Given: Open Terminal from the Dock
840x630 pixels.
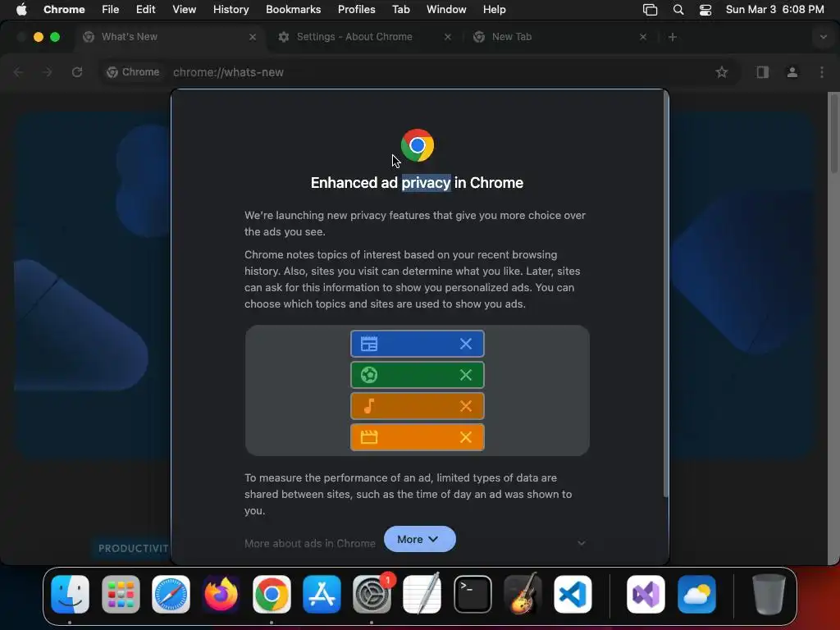Looking at the screenshot, I should [472, 594].
